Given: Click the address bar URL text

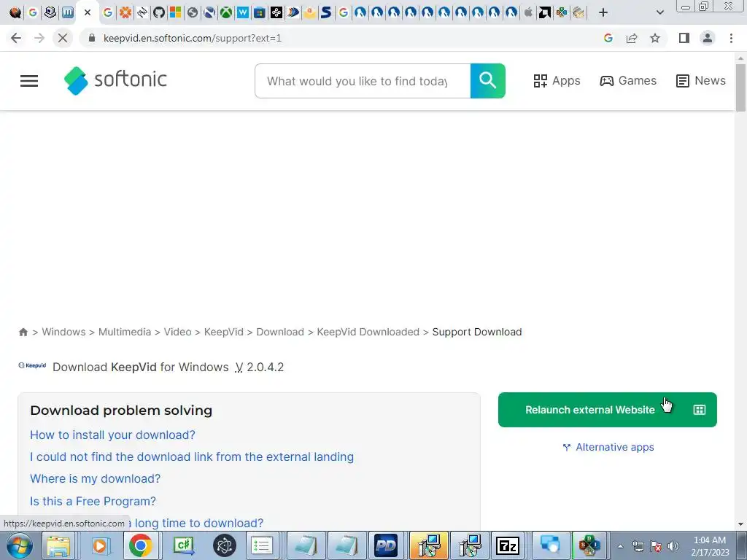Looking at the screenshot, I should point(192,38).
